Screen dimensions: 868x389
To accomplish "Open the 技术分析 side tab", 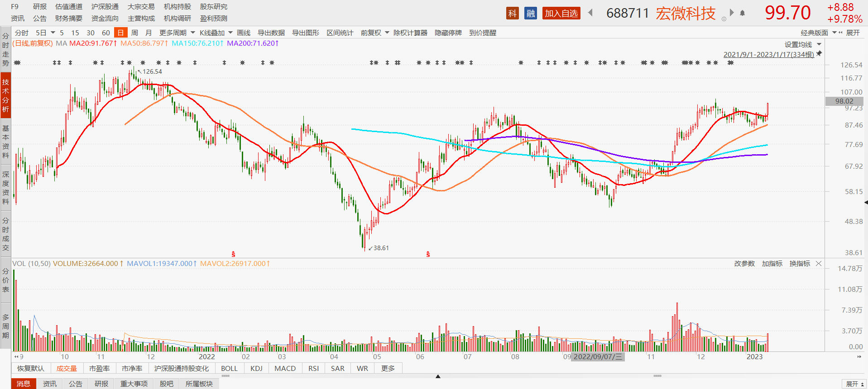I will click(x=5, y=95).
